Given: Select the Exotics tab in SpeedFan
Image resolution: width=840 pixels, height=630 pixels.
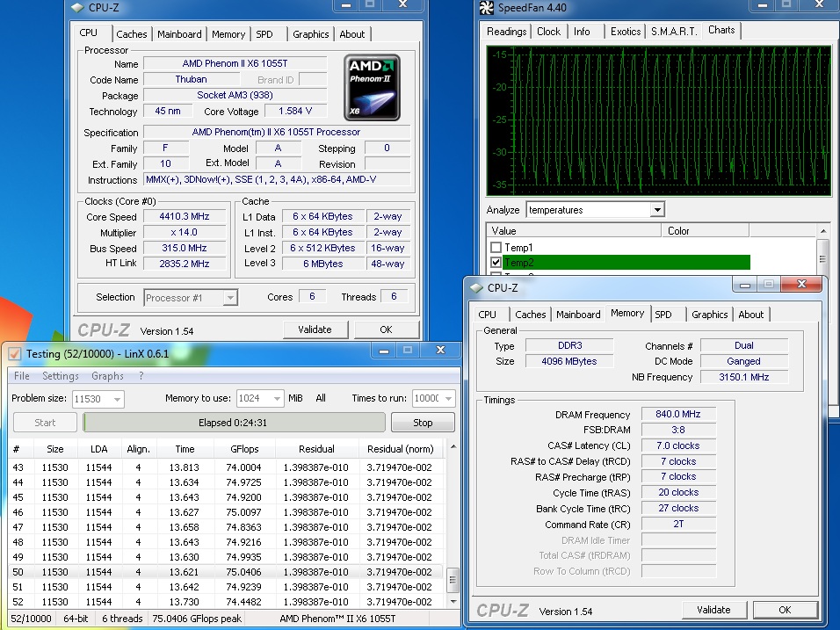Looking at the screenshot, I should pos(626,32).
